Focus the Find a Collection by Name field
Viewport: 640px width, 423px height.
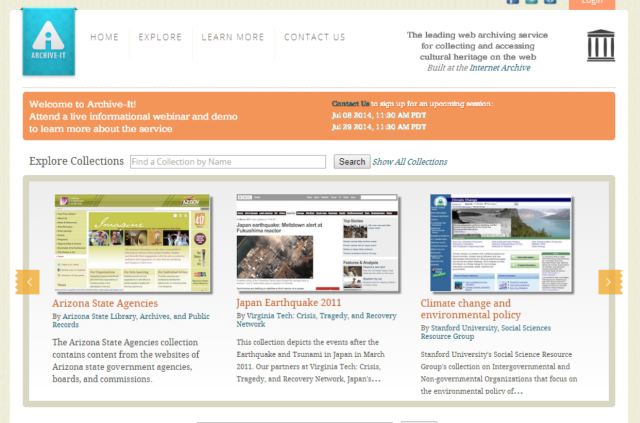227,162
